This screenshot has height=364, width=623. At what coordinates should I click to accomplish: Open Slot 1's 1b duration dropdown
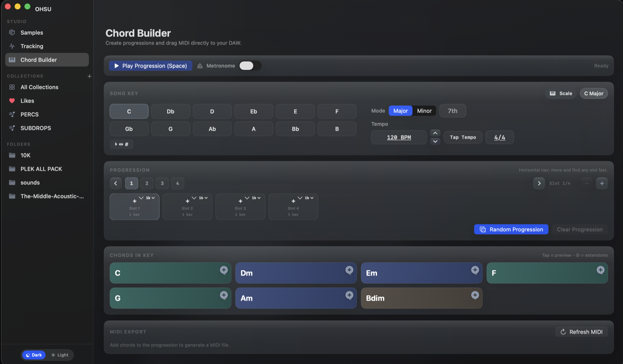coord(150,198)
